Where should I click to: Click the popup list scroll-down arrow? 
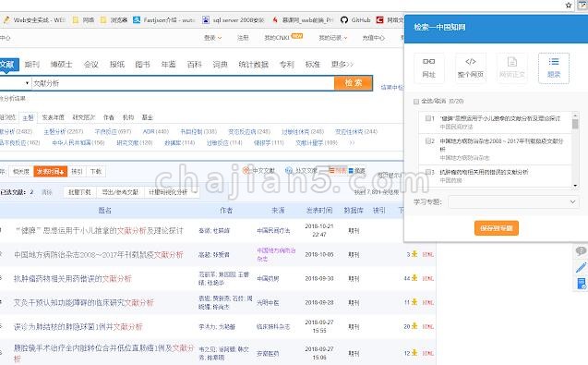(575, 186)
